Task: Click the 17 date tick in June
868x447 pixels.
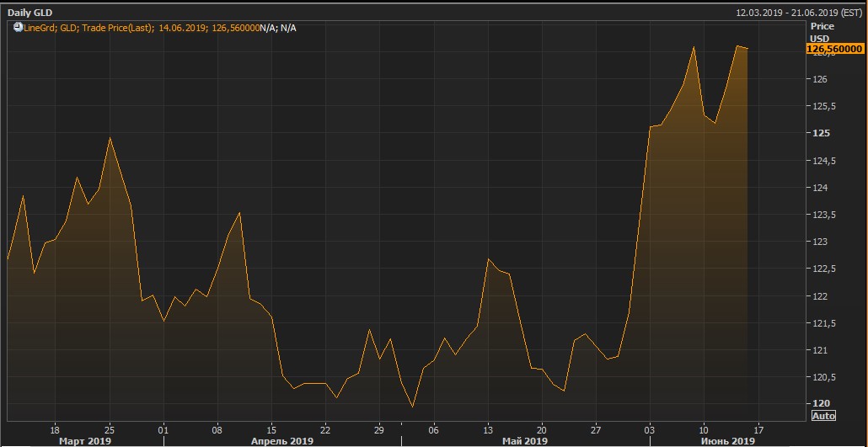Action: click(x=758, y=429)
